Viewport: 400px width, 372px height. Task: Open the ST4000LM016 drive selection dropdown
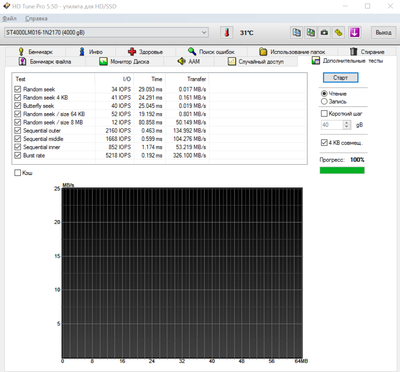tap(106, 33)
